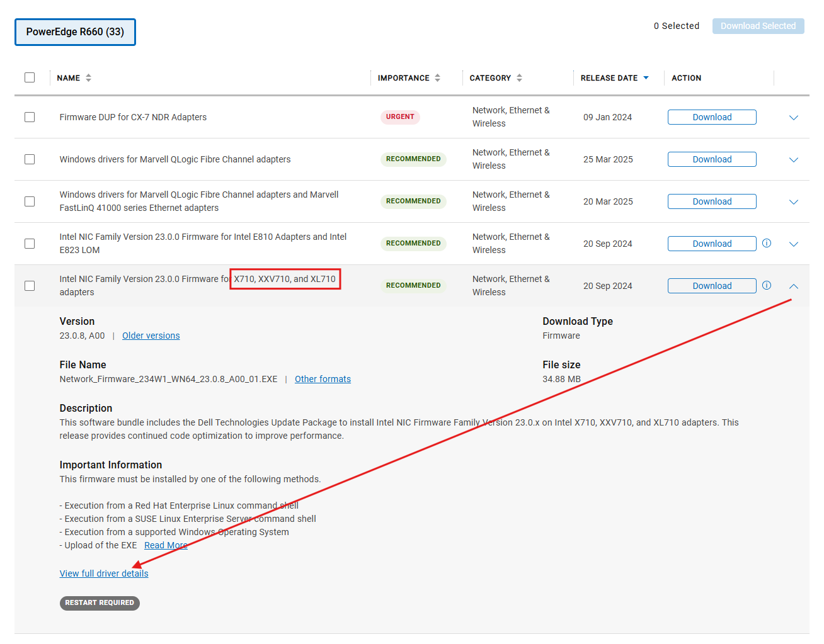Open Older versions of the firmware
Image resolution: width=824 pixels, height=644 pixels.
(151, 336)
